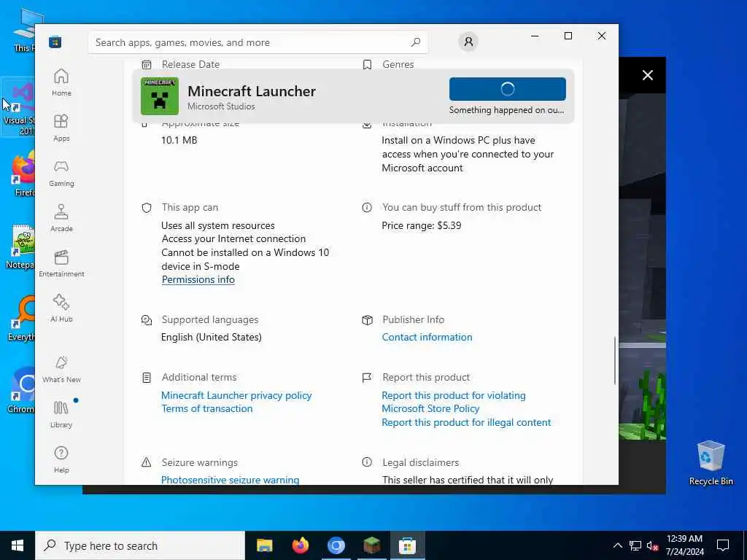
Task: Click 'Something happened on ou...' error text
Action: pos(506,110)
